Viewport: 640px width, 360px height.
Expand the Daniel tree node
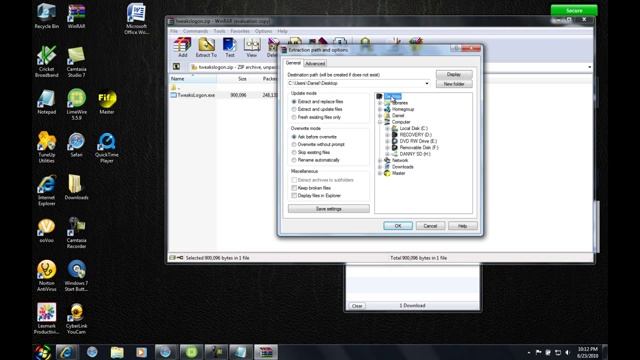coord(380,116)
